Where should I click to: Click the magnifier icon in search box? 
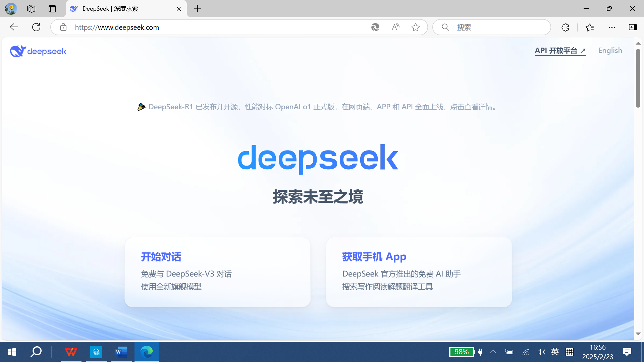[x=445, y=27]
